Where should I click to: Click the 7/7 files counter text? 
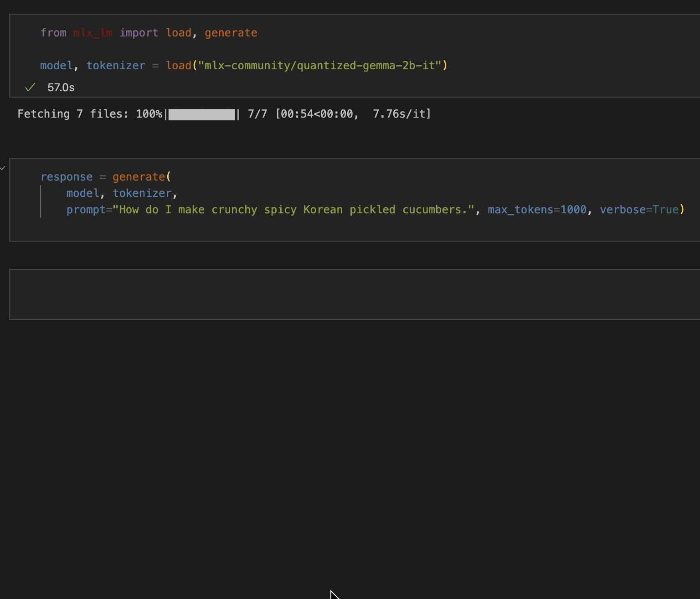pos(257,114)
